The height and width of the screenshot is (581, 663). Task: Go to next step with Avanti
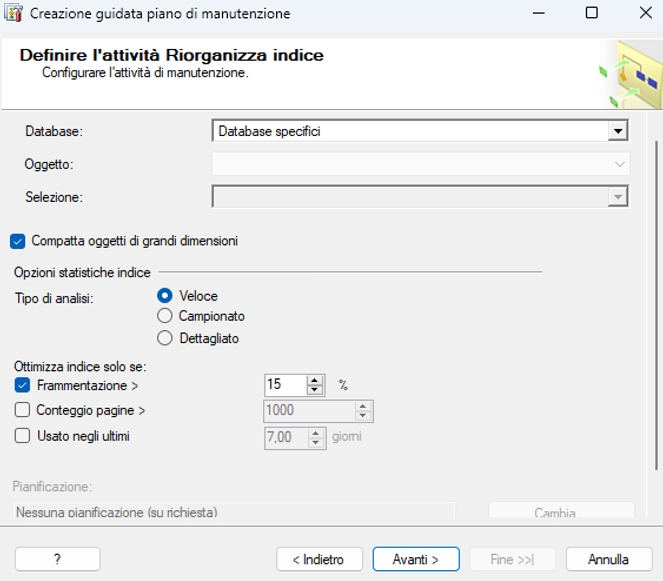click(x=416, y=559)
